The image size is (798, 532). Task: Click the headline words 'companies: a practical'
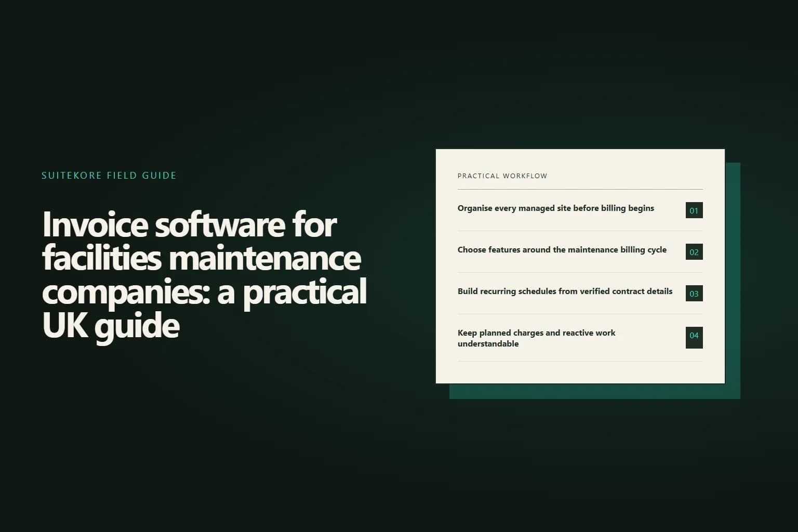(205, 292)
